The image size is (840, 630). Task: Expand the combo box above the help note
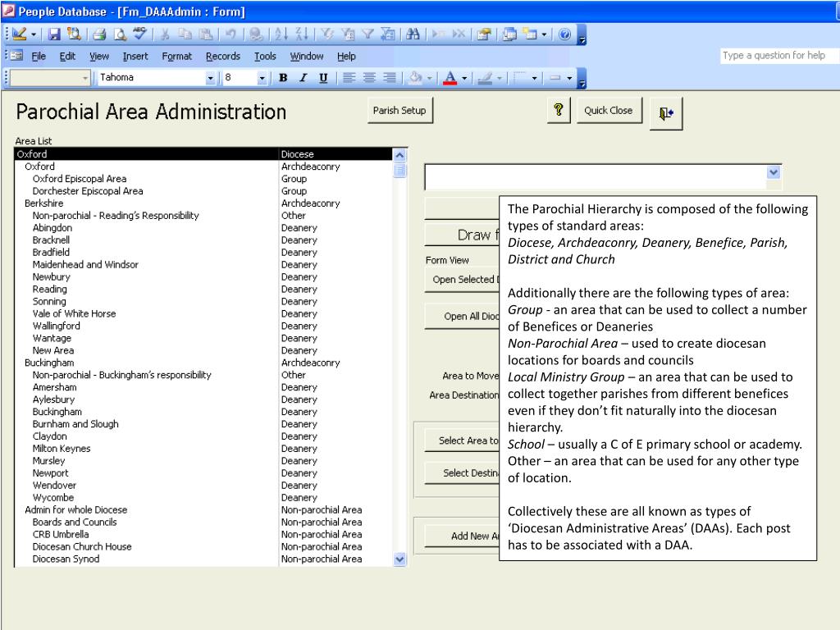773,172
